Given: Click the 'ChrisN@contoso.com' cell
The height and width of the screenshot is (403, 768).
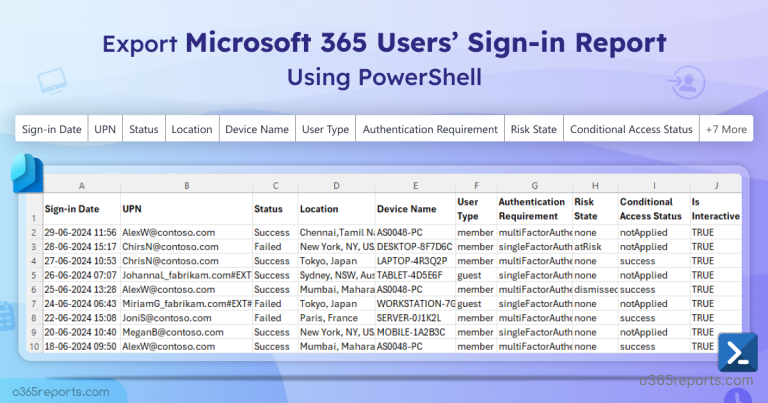Looking at the screenshot, I should [x=187, y=261].
